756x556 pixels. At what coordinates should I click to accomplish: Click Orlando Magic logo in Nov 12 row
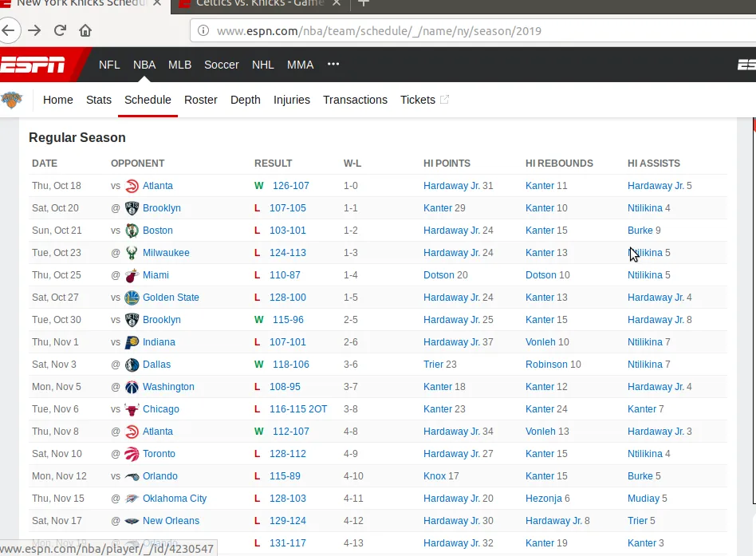pos(132,476)
